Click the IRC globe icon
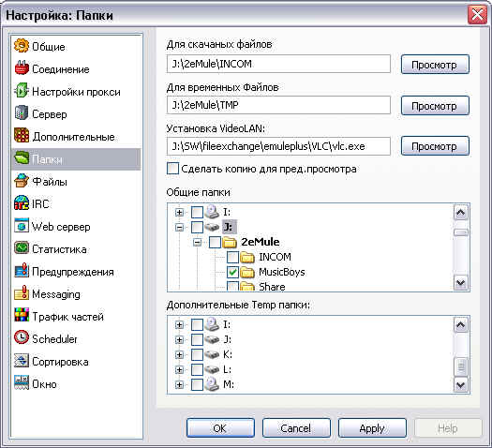 [22, 203]
